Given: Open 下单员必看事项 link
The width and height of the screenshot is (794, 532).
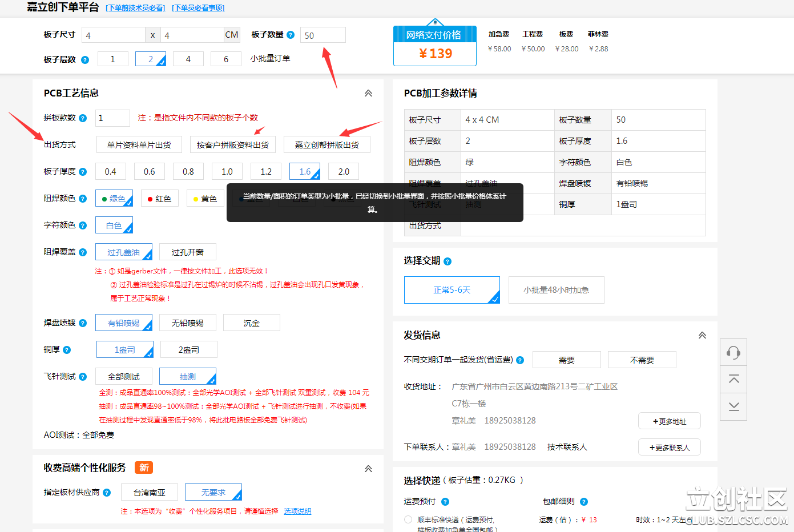Looking at the screenshot, I should coord(198,8).
